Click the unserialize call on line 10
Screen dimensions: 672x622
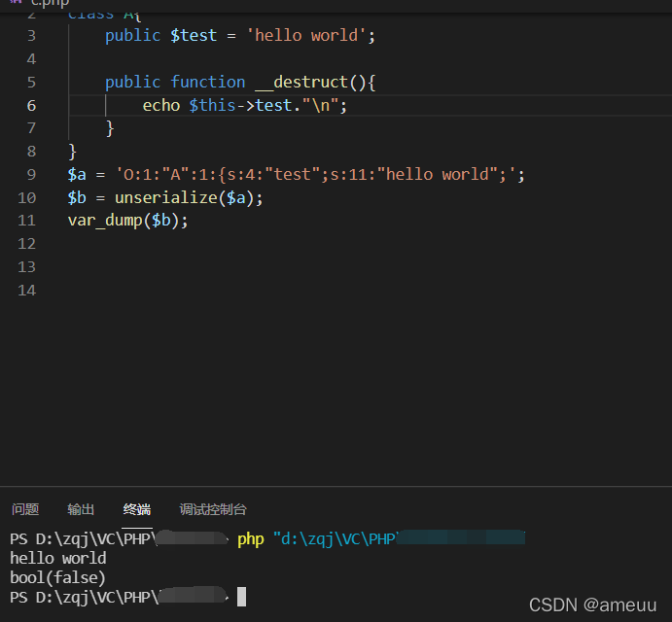pos(166,198)
